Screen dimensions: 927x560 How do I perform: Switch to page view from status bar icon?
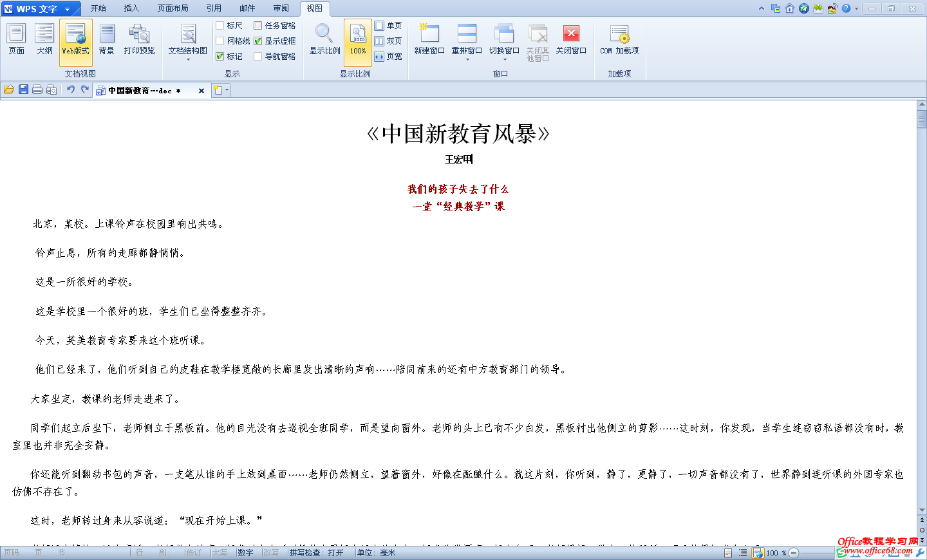[x=728, y=553]
